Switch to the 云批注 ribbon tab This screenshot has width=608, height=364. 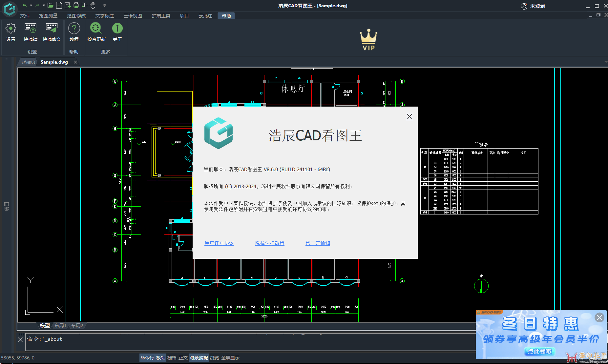pyautogui.click(x=205, y=16)
